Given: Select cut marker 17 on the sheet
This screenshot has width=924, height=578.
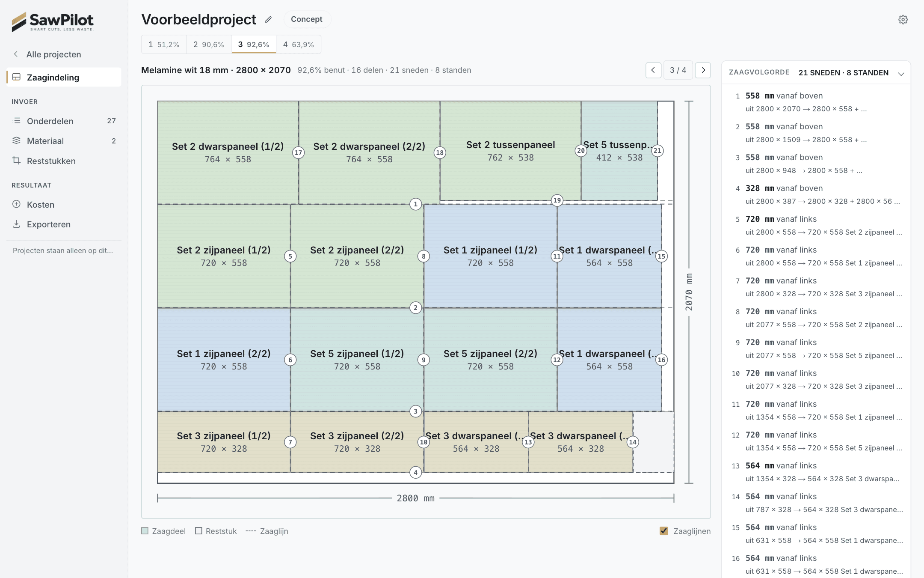Looking at the screenshot, I should click(x=298, y=153).
